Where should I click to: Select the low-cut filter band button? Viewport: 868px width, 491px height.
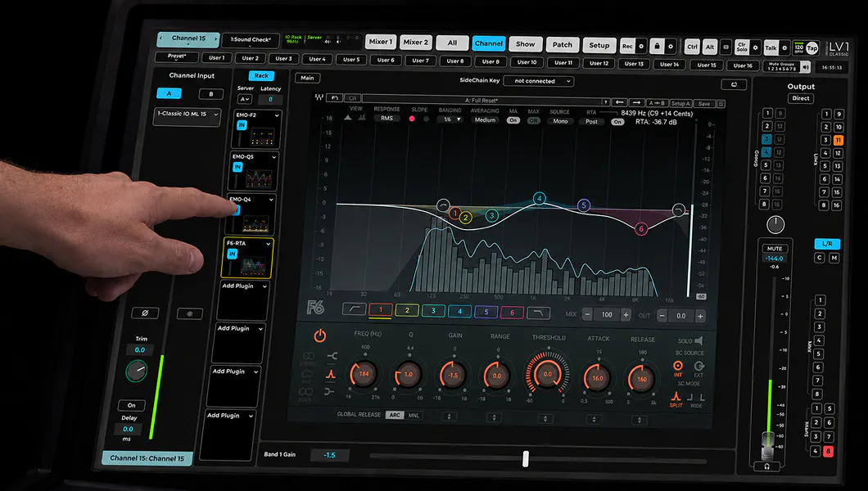[x=354, y=309]
